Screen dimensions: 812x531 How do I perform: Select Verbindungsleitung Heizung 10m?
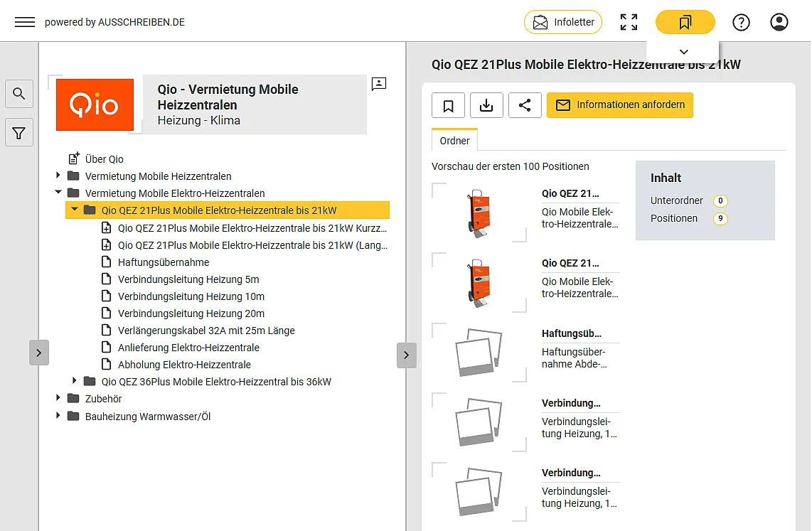tap(191, 296)
